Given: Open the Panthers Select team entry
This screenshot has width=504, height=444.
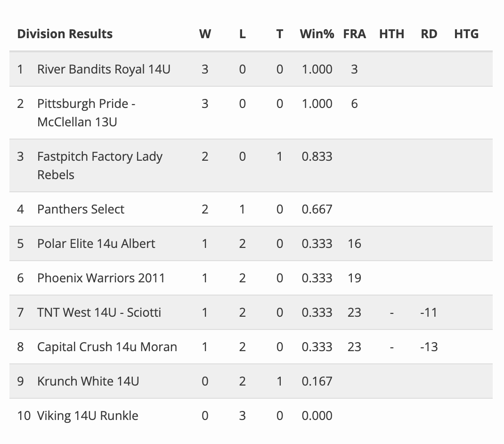Looking at the screenshot, I should pyautogui.click(x=81, y=209).
